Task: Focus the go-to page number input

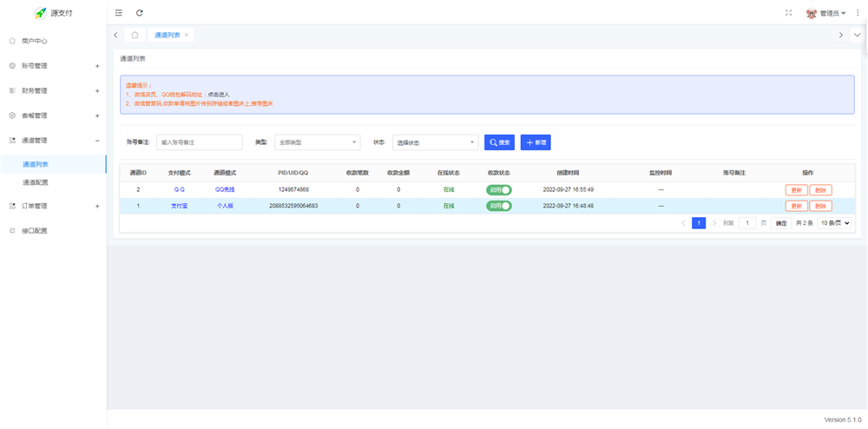Action: tap(747, 223)
